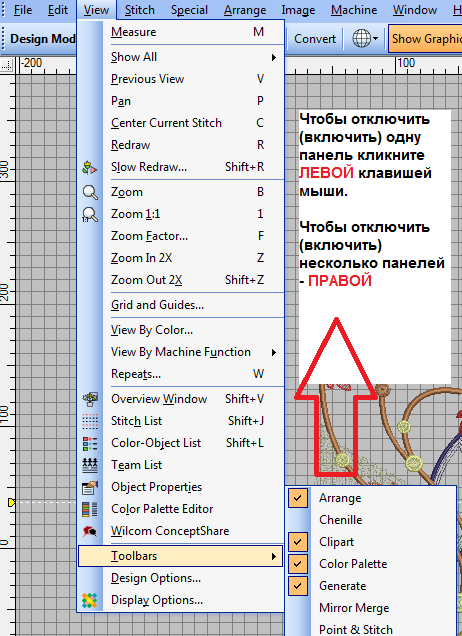462x636 pixels.
Task: Open Overview Window via its icon
Action: tap(90, 399)
